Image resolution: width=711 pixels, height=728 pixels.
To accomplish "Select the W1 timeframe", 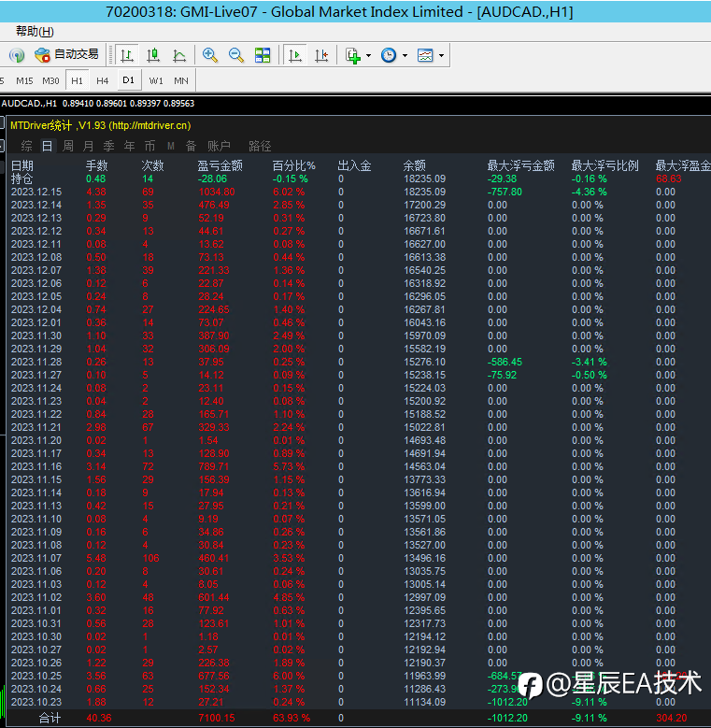I will (x=156, y=80).
